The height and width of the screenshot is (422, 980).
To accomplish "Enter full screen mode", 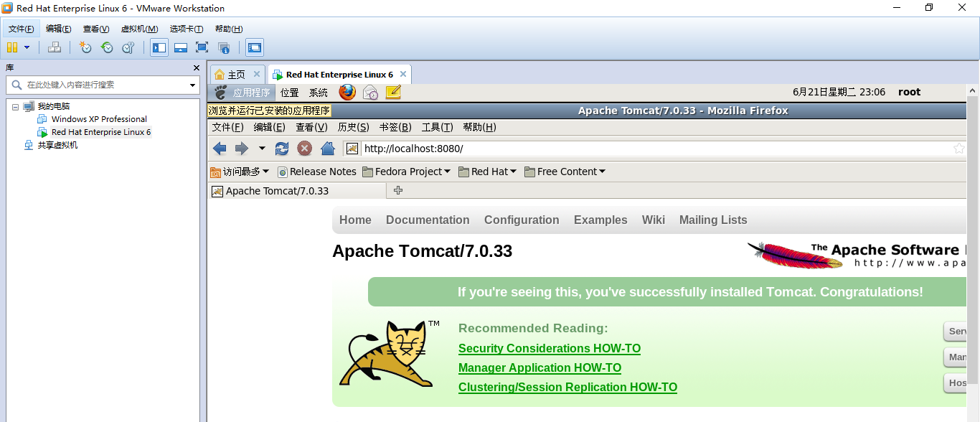I will pyautogui.click(x=202, y=47).
